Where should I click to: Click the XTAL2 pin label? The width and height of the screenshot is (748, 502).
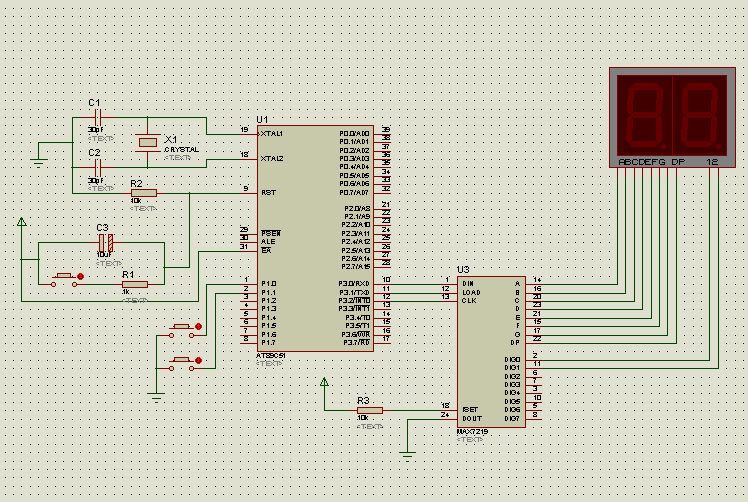pyautogui.click(x=272, y=158)
